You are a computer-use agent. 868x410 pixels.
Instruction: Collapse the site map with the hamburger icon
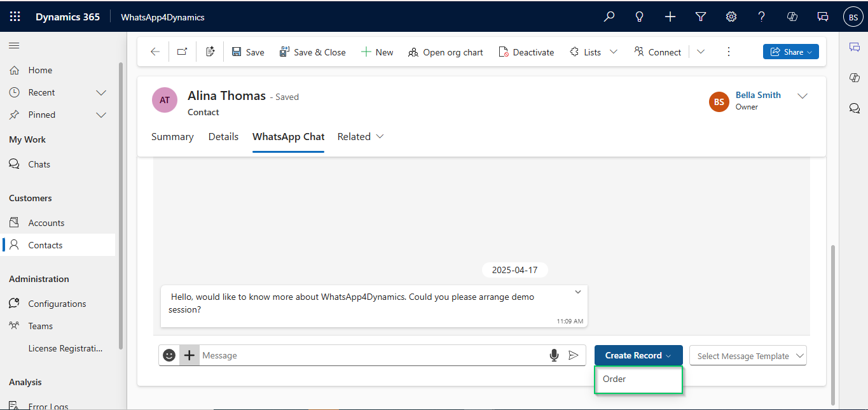(x=14, y=45)
